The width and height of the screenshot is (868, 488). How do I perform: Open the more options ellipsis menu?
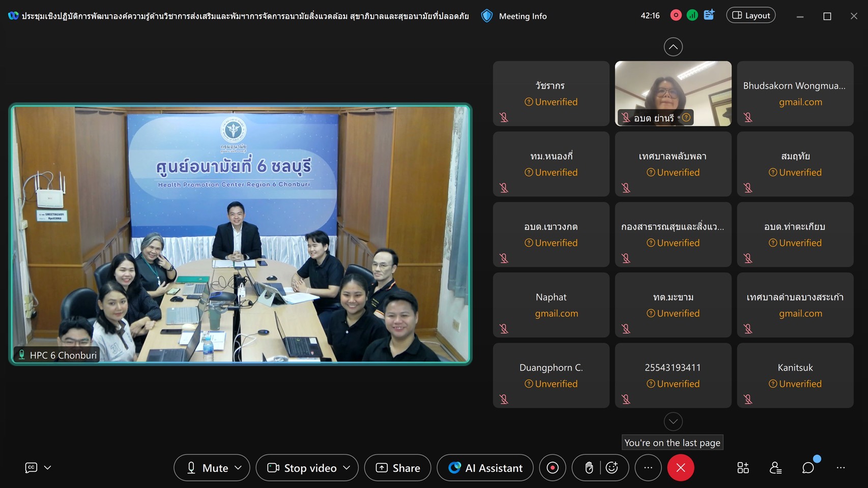click(648, 468)
